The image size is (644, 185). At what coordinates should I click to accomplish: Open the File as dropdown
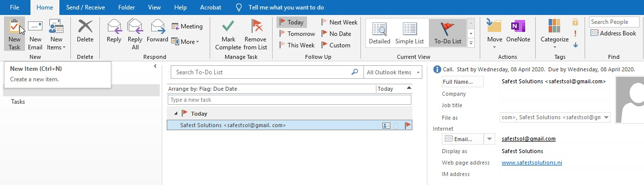coord(607,118)
